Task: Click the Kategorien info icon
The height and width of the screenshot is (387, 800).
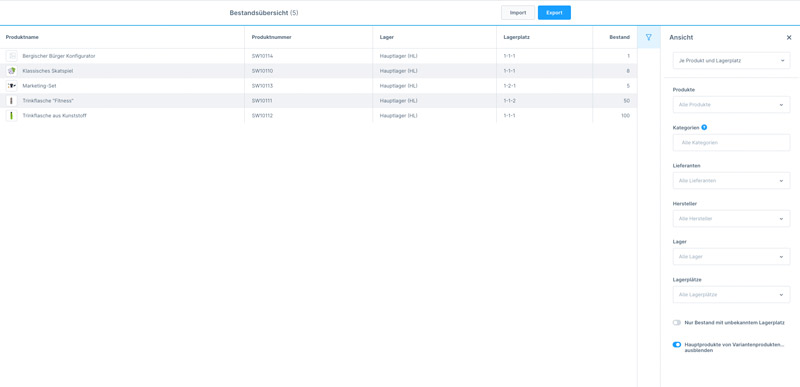Action: coord(704,127)
